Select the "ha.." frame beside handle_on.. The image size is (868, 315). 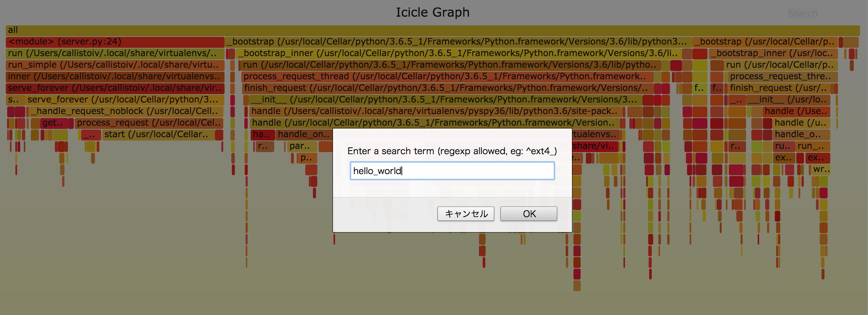point(262,134)
